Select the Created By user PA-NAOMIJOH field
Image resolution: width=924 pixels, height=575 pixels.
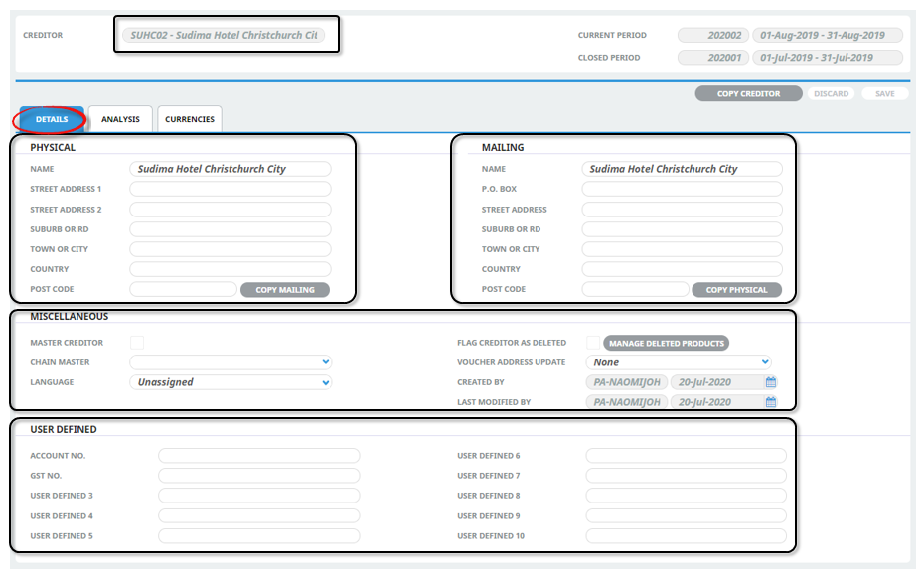[627, 382]
